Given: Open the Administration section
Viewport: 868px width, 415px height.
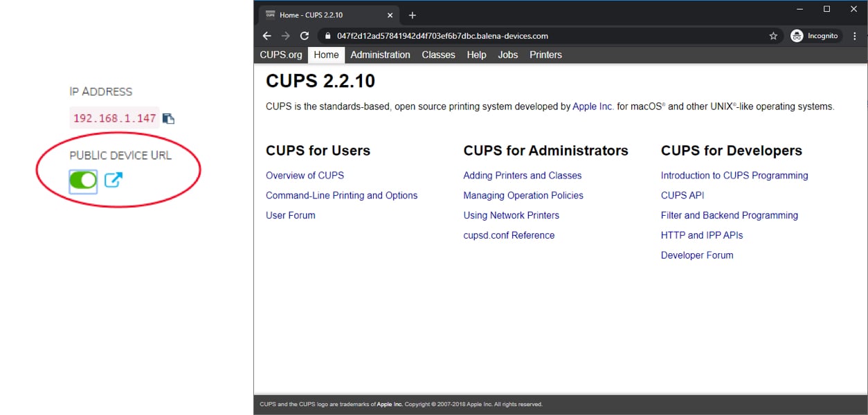Looking at the screenshot, I should [x=380, y=55].
